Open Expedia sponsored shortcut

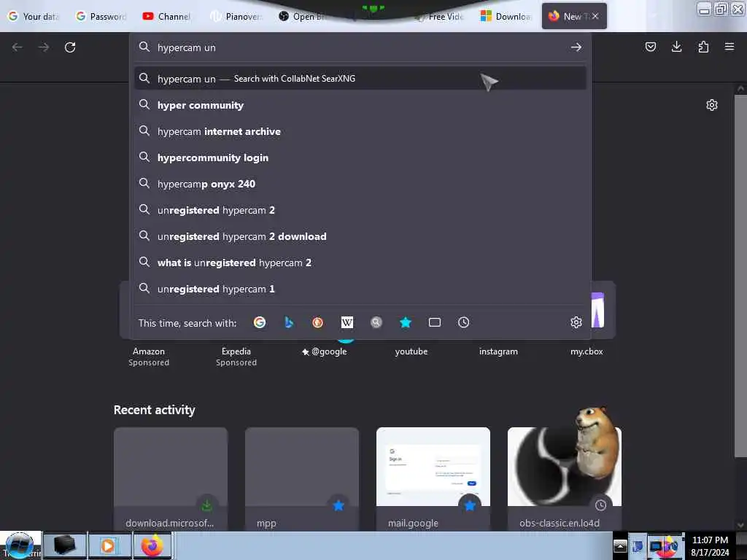pyautogui.click(x=236, y=356)
